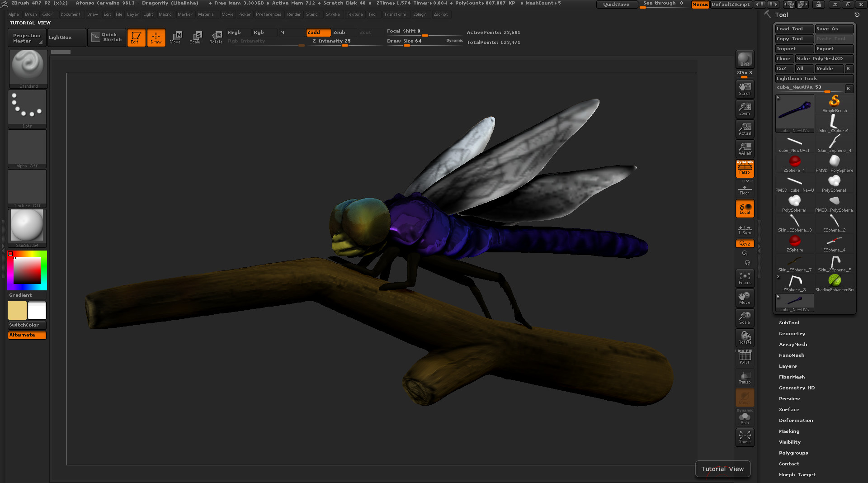Click the Make PolyMesh3D button
The image size is (868, 483).
(x=824, y=58)
